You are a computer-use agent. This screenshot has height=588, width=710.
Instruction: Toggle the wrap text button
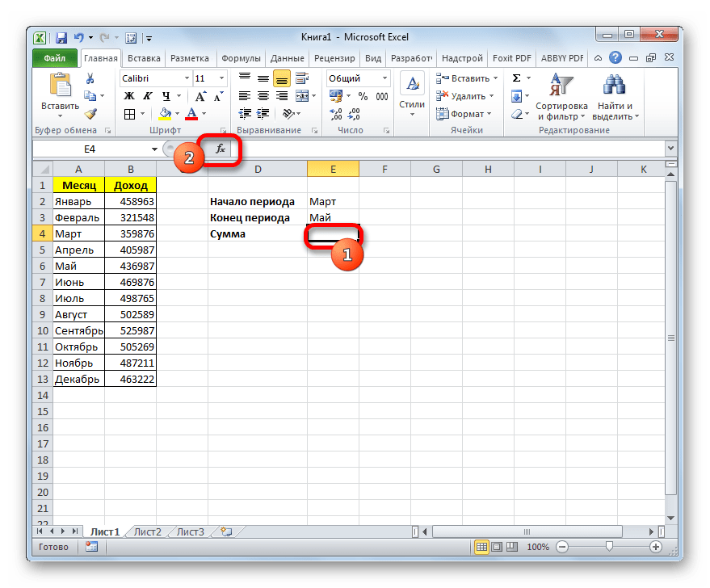click(301, 78)
